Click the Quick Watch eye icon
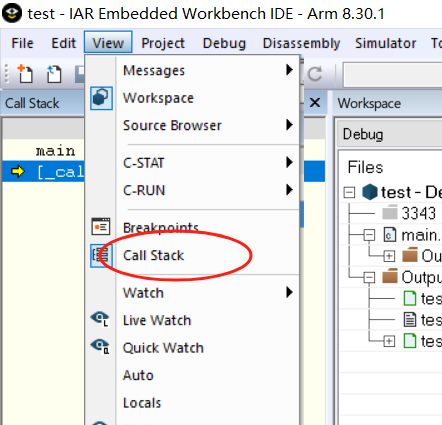Image resolution: width=442 pixels, height=425 pixels. 100,347
